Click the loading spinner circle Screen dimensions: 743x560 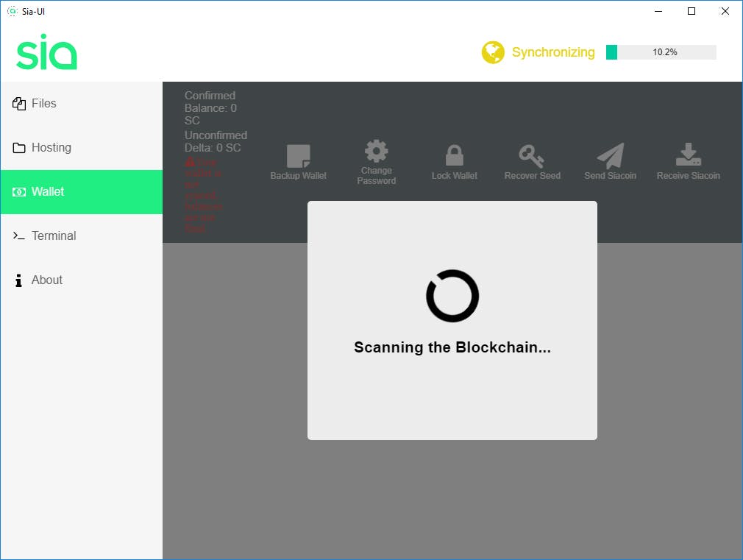coord(452,296)
